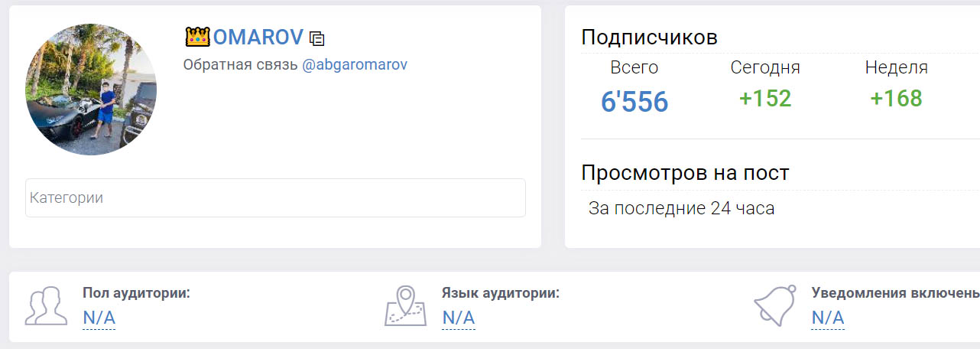This screenshot has width=980, height=349.
Task: Select the Подписчиков section heading
Action: coord(649,38)
